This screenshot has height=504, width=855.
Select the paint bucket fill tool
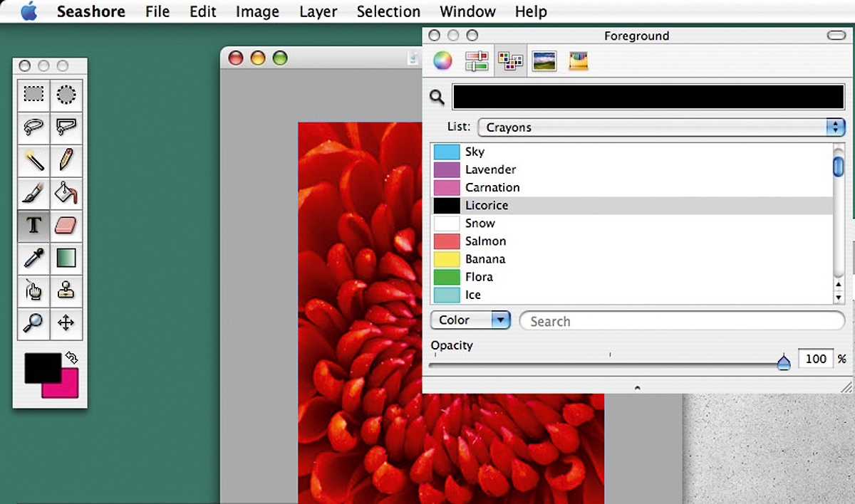[66, 193]
